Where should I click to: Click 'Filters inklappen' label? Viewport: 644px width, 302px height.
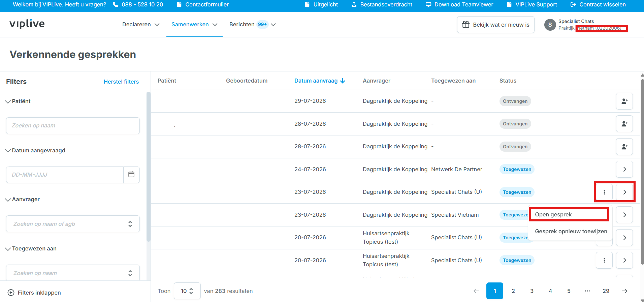pyautogui.click(x=39, y=293)
